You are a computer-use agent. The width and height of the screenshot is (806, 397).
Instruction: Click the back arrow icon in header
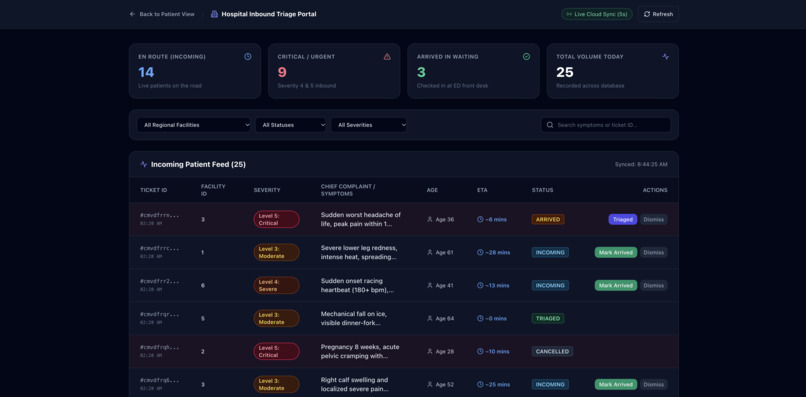coord(133,14)
